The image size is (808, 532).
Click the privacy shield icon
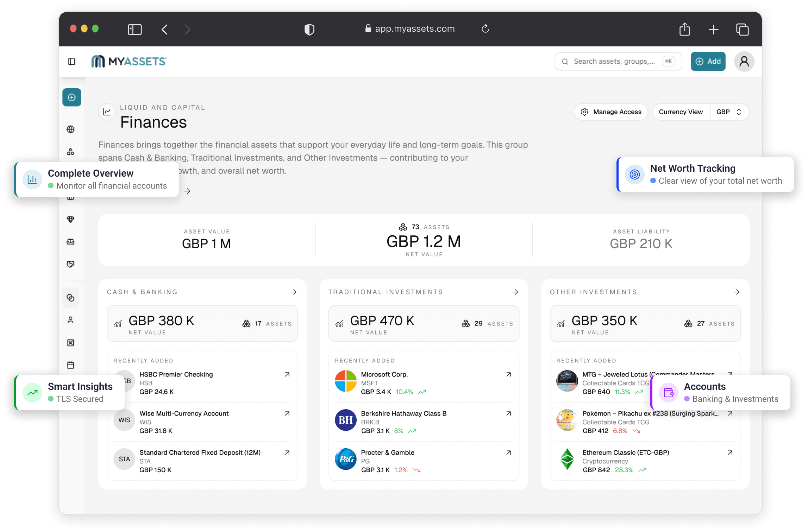click(x=309, y=29)
